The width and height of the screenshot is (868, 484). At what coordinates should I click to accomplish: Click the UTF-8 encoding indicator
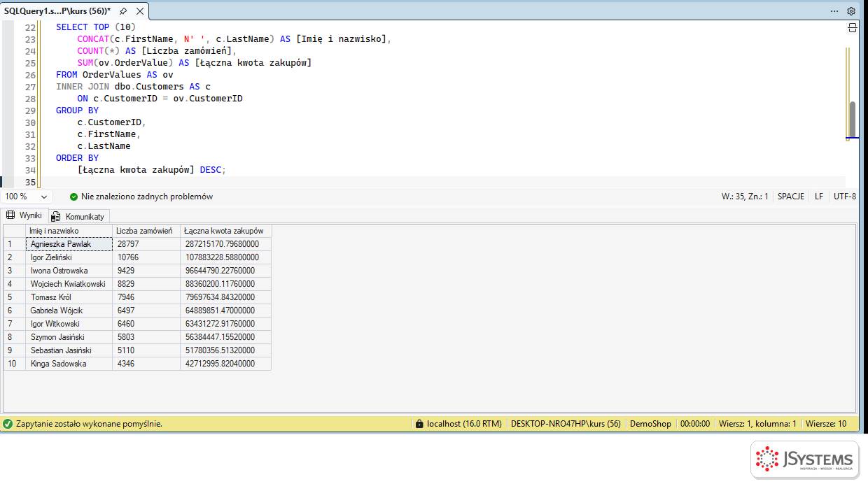(845, 197)
